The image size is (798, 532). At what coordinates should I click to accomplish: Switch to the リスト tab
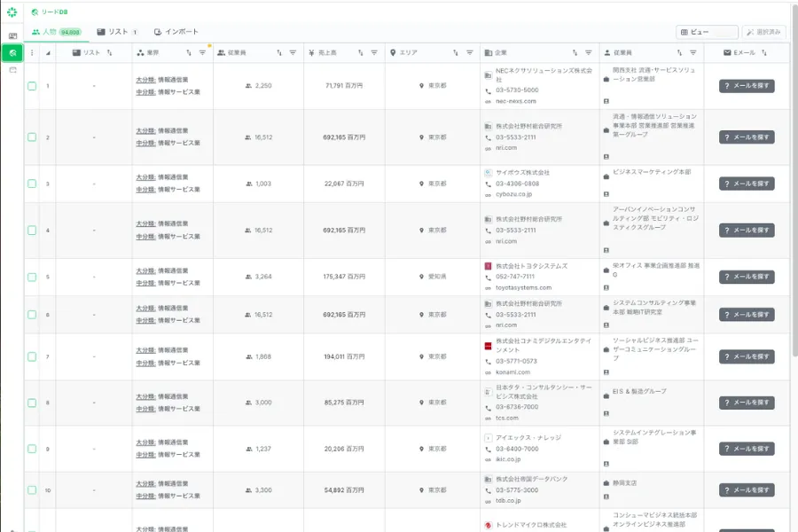[117, 32]
